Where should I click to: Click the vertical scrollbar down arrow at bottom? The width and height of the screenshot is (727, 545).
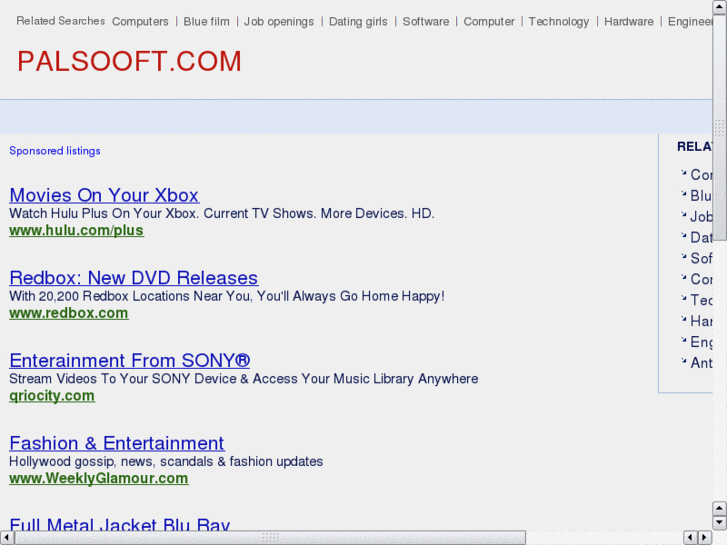720,523
